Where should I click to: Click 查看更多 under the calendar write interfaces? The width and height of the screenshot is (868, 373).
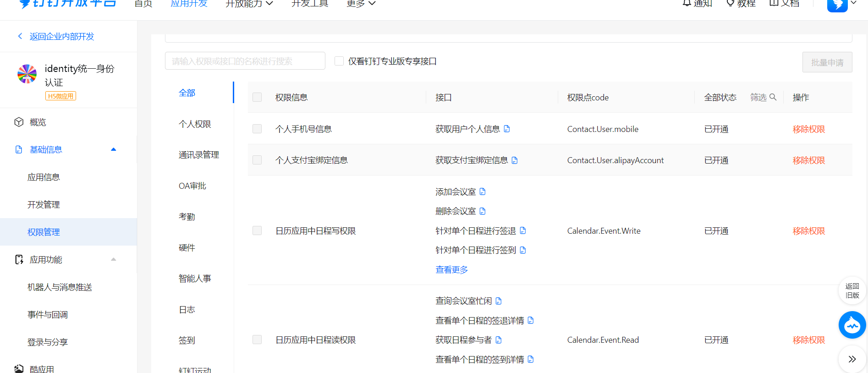(x=451, y=269)
